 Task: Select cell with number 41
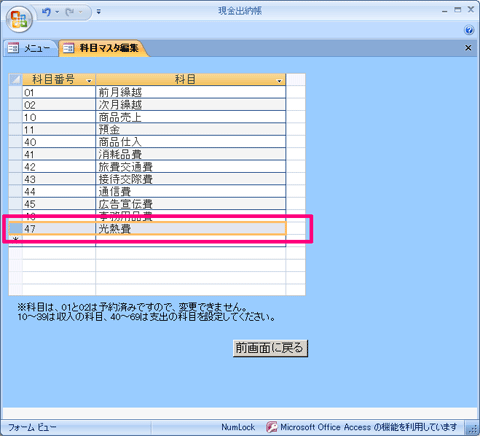[59, 154]
